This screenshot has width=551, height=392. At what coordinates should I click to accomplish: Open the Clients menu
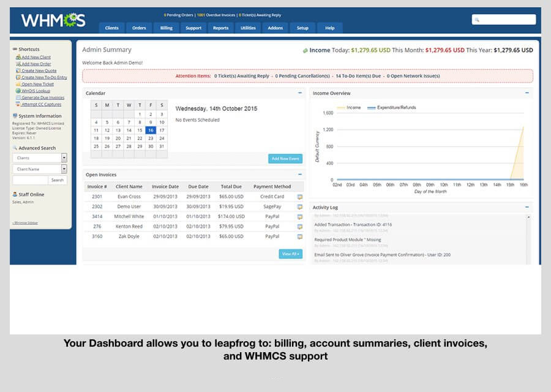(x=112, y=28)
